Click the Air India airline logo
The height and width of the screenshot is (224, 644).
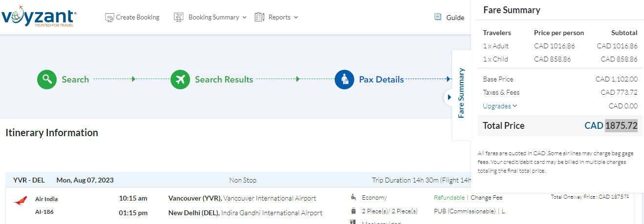pyautogui.click(x=21, y=200)
